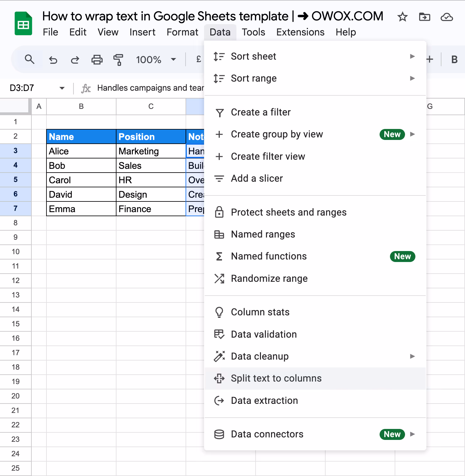Choose Create a filter
The image size is (465, 476).
(x=315, y=112)
